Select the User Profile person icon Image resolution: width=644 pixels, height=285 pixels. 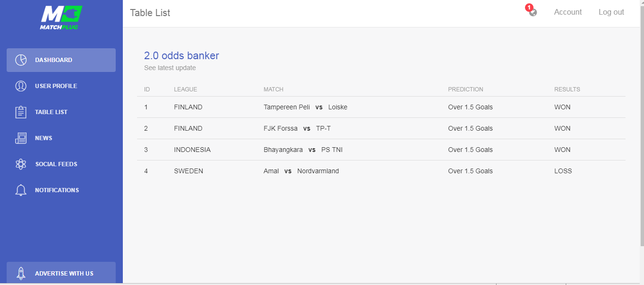[21, 86]
